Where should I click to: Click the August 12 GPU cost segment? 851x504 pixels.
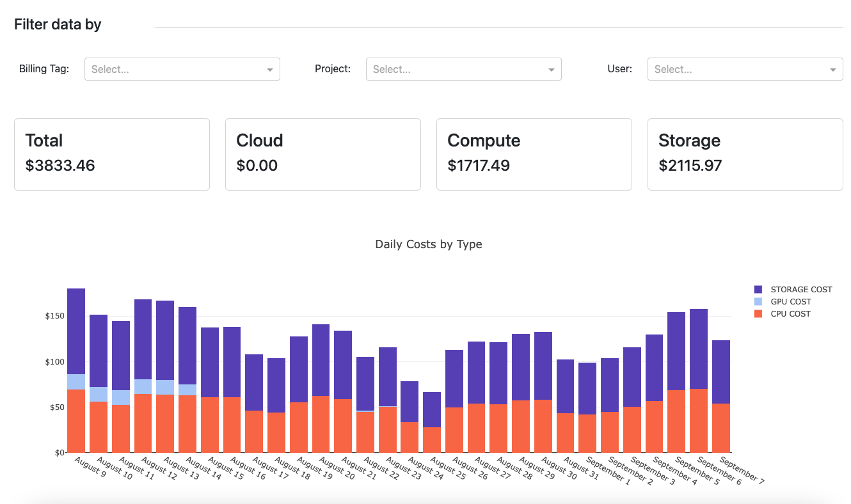tap(143, 386)
